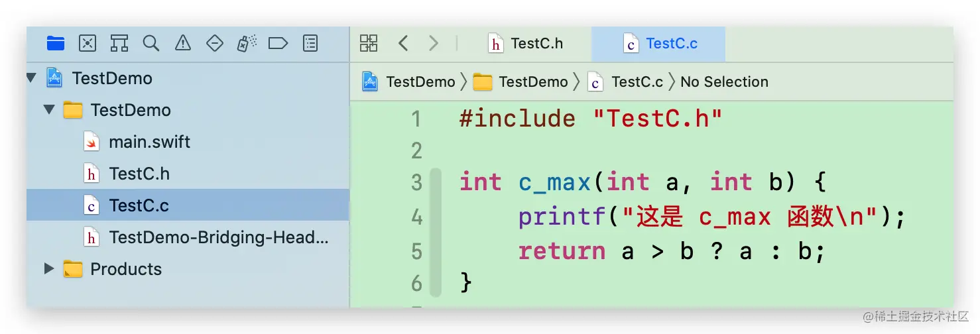
Task: Click the return statement on line 5
Action: click(x=672, y=251)
